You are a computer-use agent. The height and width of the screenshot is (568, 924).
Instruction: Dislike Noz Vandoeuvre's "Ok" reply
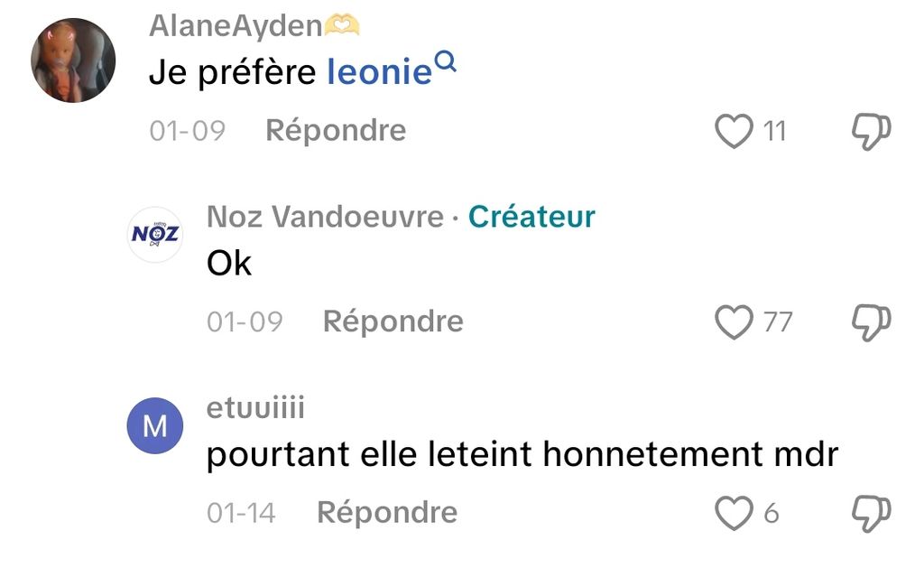(872, 322)
